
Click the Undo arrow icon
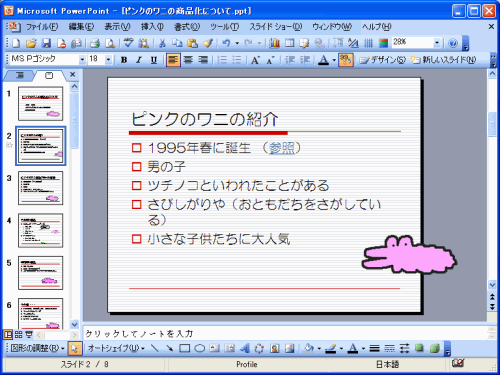pos(226,43)
